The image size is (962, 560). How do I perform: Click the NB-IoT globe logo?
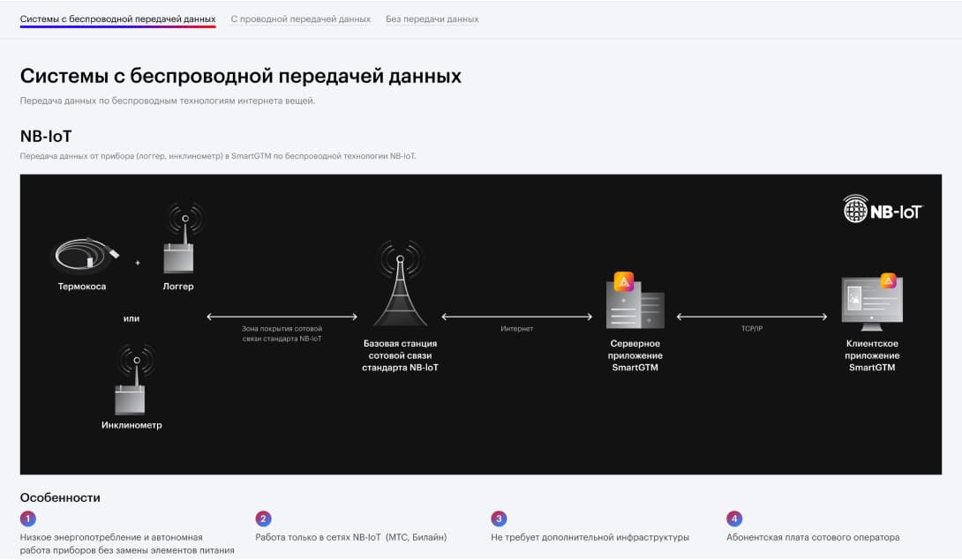click(x=855, y=208)
